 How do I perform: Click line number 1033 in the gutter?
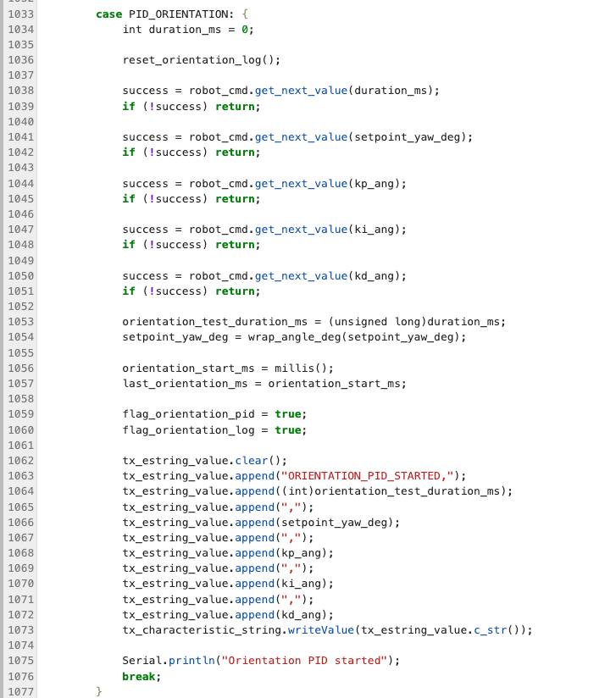coord(20,14)
